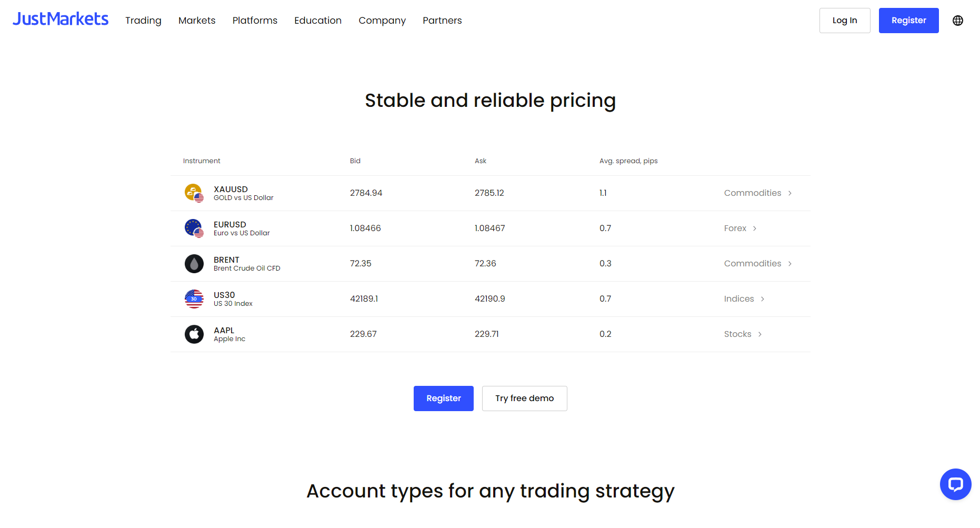Go to the JustMarkets home logo

point(61,19)
